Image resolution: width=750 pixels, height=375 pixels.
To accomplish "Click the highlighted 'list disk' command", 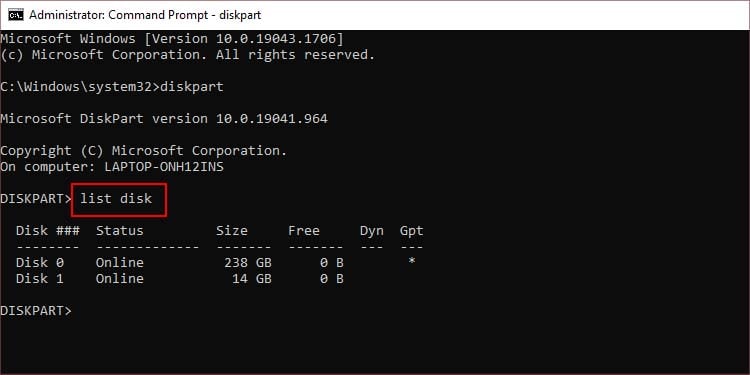I will pyautogui.click(x=116, y=198).
